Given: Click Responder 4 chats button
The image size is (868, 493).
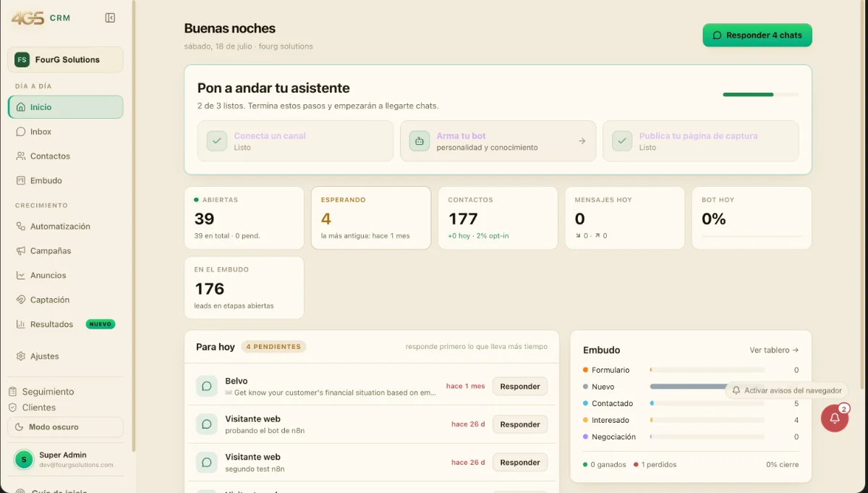Looking at the screenshot, I should tap(757, 35).
